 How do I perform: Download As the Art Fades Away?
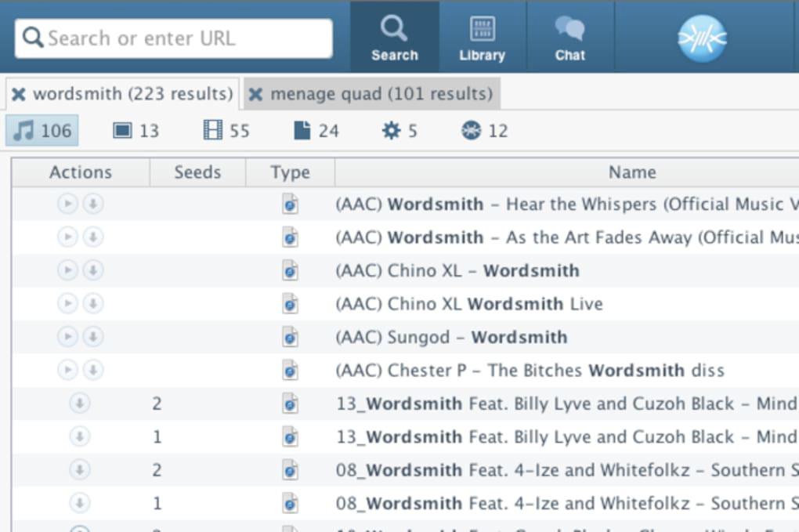(x=93, y=237)
